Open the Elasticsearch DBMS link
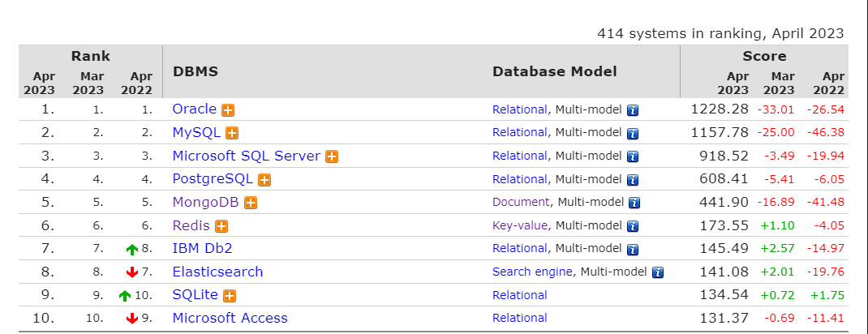This screenshot has height=334, width=868. (217, 272)
